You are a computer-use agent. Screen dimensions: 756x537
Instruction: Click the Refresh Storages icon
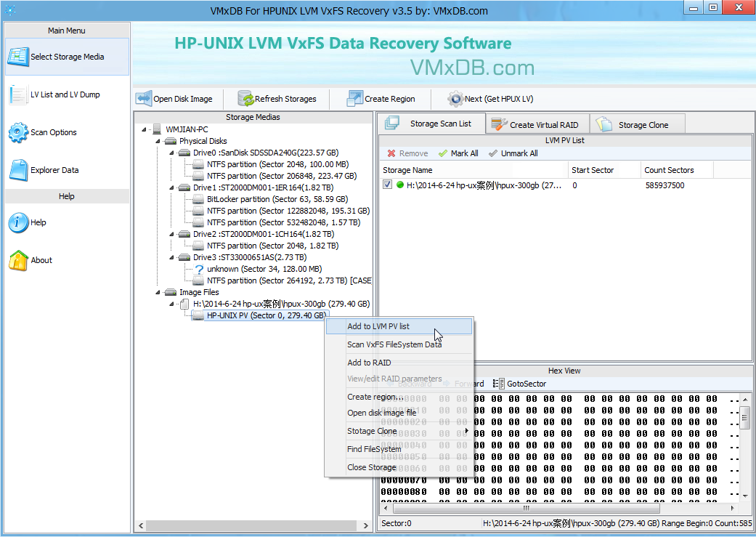[245, 98]
